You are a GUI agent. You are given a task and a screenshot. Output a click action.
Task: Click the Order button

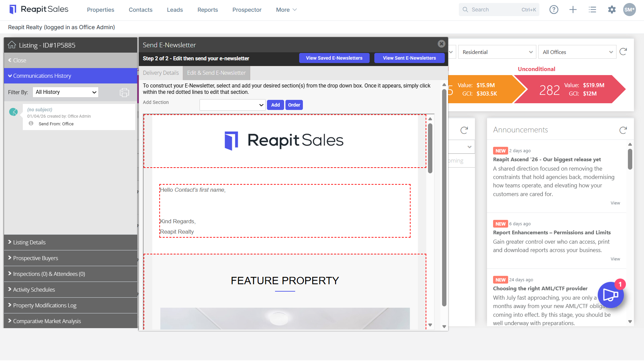[294, 105]
